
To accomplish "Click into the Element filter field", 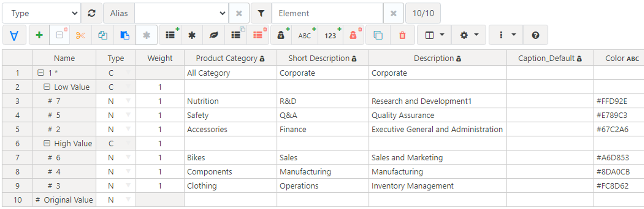I will (327, 13).
